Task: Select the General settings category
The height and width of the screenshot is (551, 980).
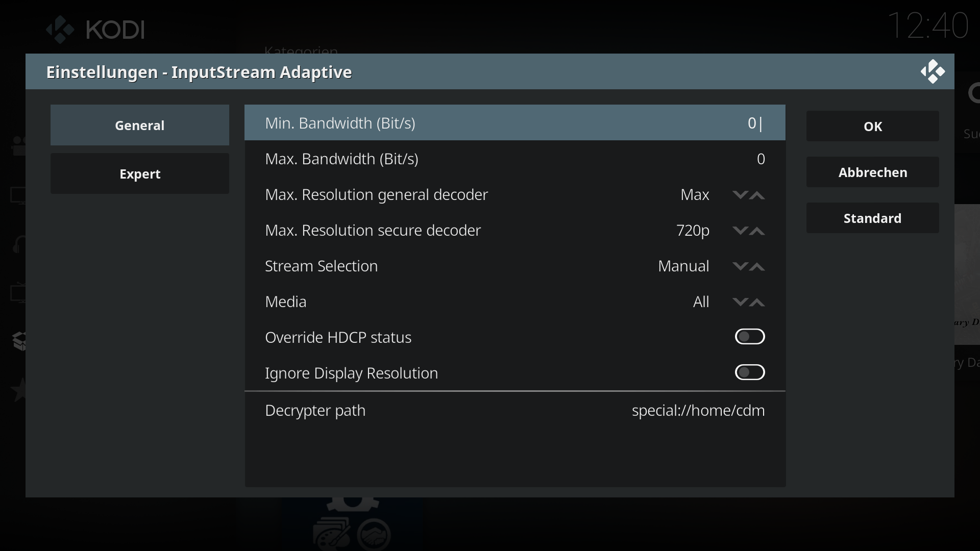Action: (140, 125)
